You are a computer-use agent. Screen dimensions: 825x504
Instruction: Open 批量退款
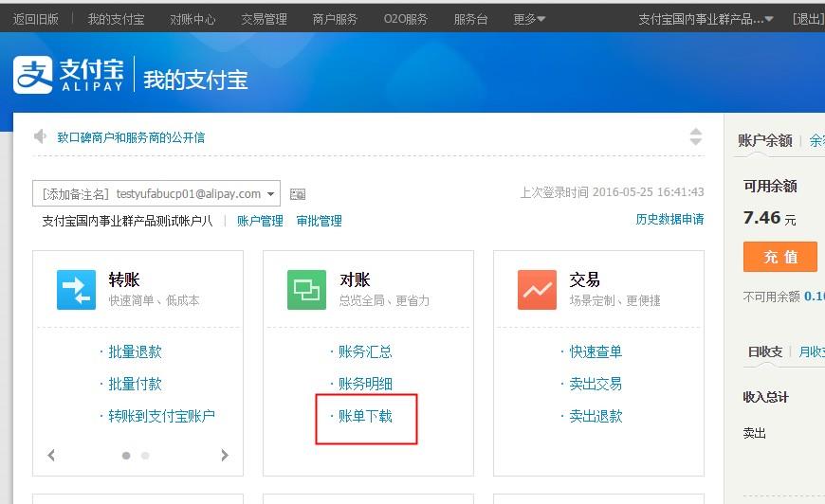coord(136,351)
